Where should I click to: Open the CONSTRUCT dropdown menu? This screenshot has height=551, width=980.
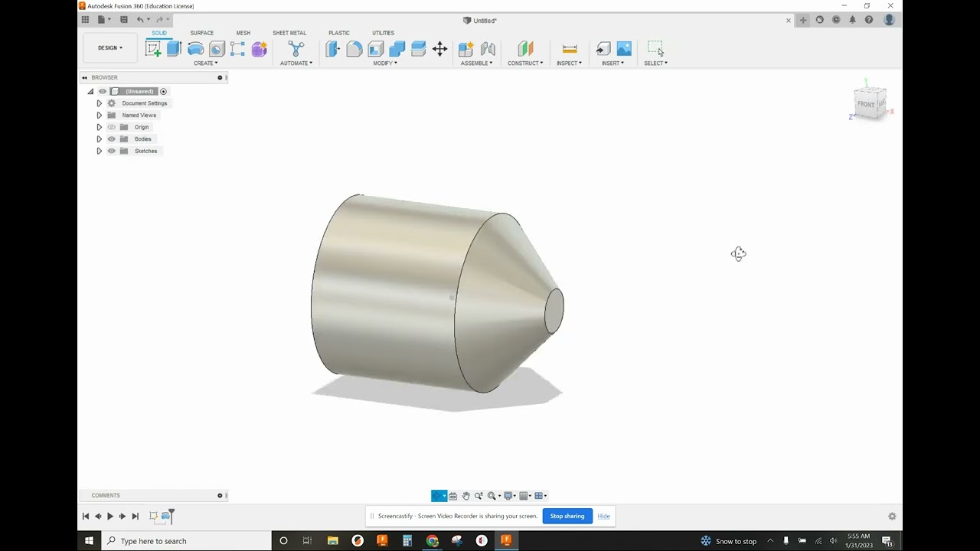(x=525, y=64)
